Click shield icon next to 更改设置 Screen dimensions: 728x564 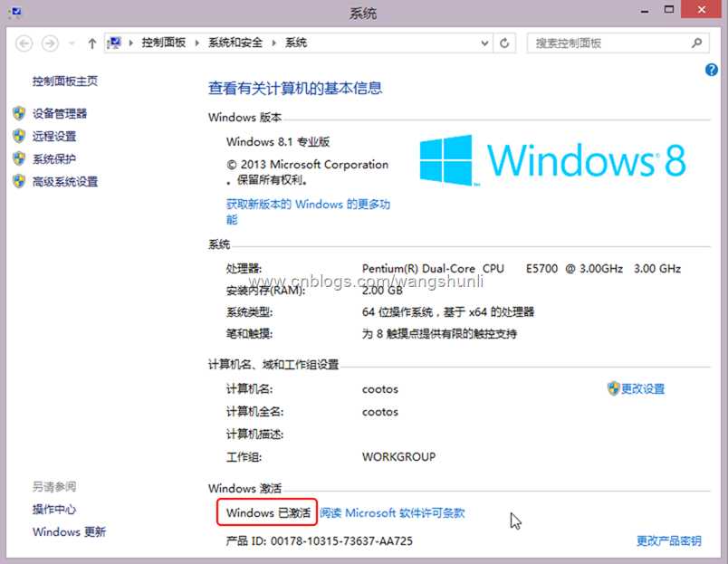coord(613,388)
